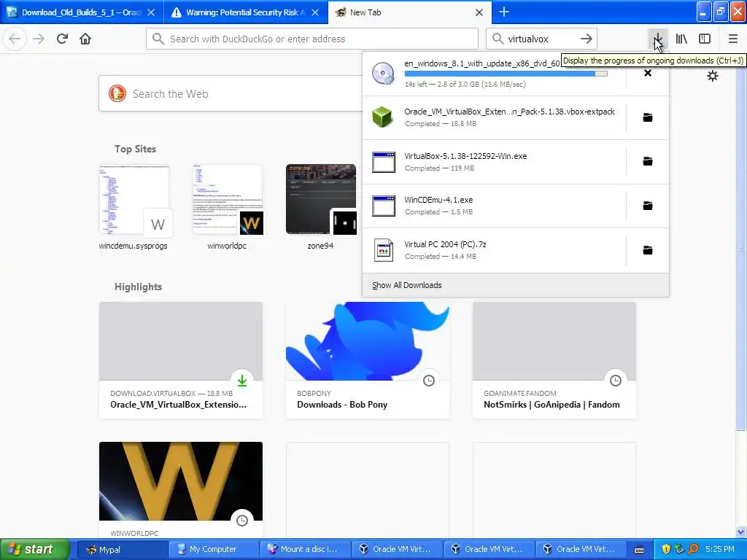
Task: Switch to Warning: Potential Security Risk tab
Action: pos(238,12)
